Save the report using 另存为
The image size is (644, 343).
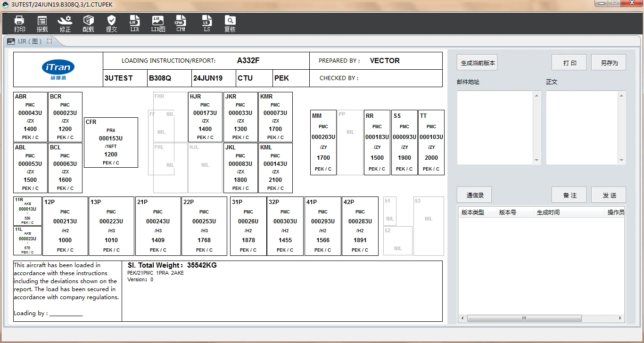click(608, 62)
